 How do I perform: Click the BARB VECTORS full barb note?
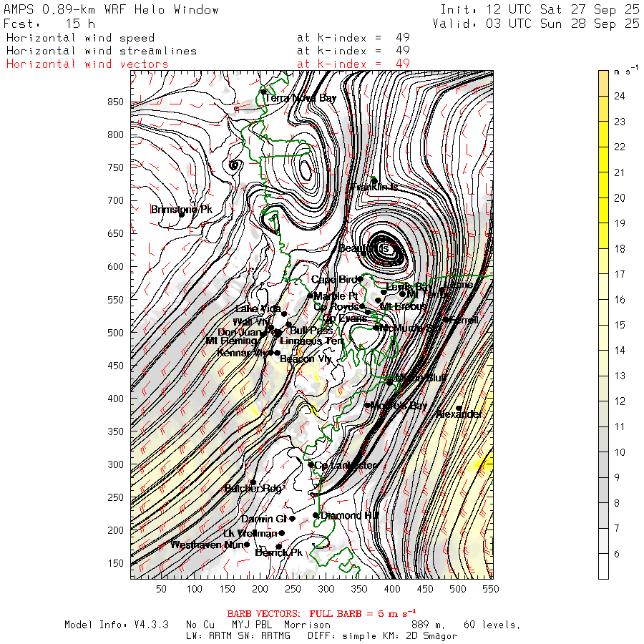coord(321,614)
